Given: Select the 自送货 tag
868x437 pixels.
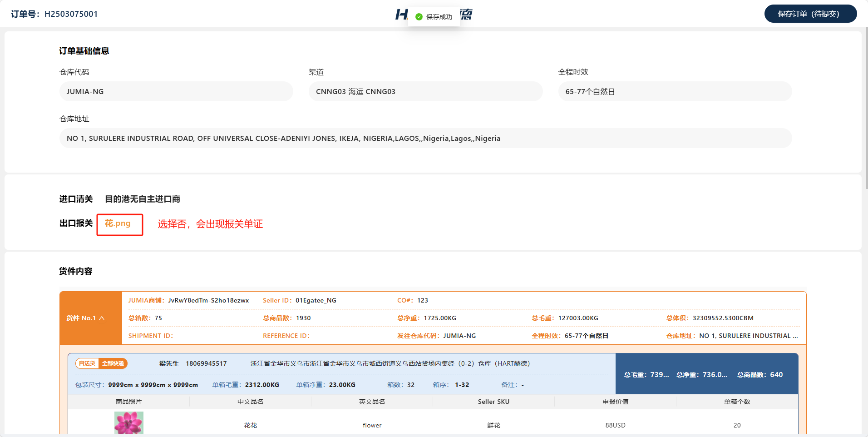Looking at the screenshot, I should (x=87, y=363).
